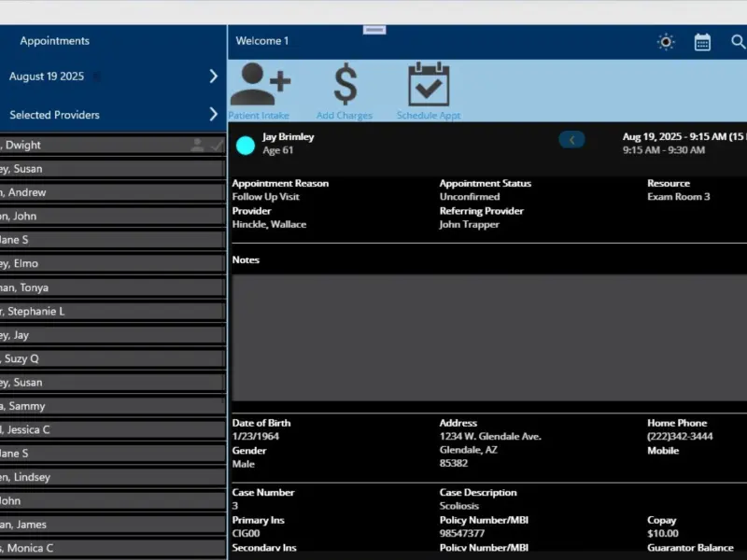Open the "Elmo" appointment in the list
The width and height of the screenshot is (747, 560).
[x=112, y=263]
